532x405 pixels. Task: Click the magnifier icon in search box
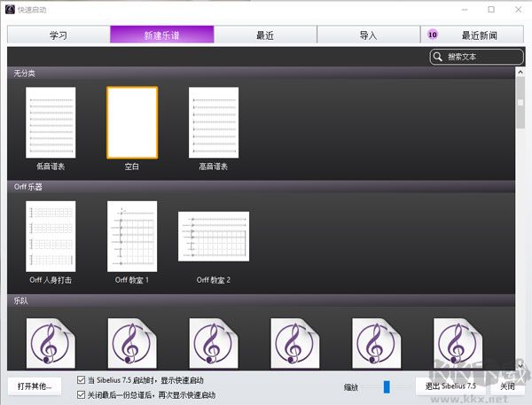(438, 57)
